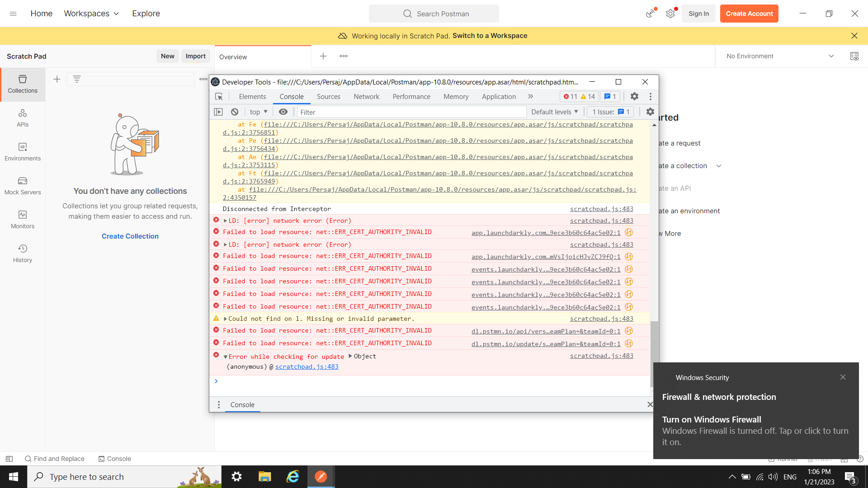The width and height of the screenshot is (868, 488).
Task: Switch to the Network tab in DevTools
Action: point(366,96)
